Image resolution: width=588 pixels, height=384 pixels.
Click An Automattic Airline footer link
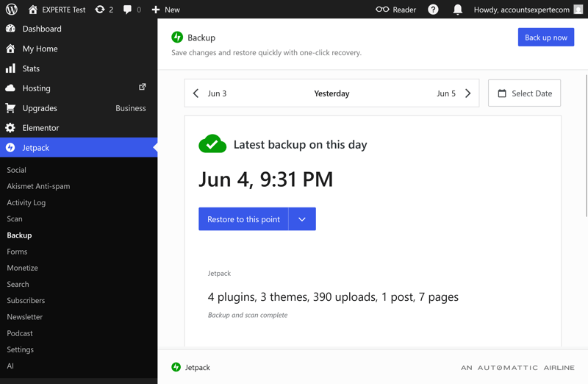point(517,368)
